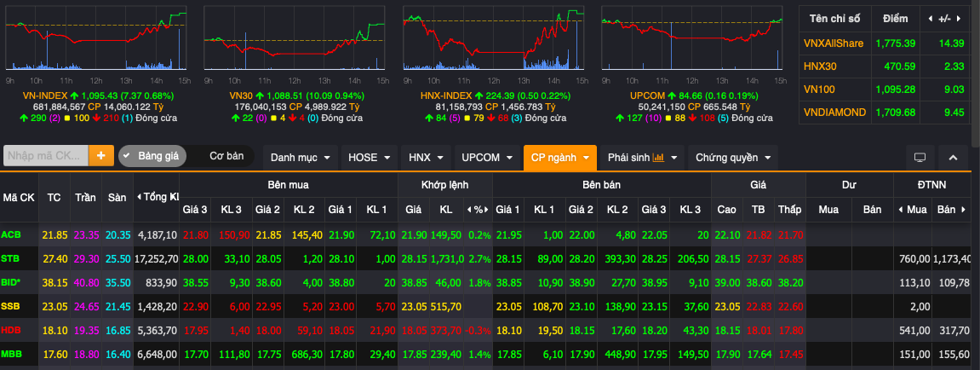Open stock symbol BID* row
Image resolution: width=980 pixels, height=370 pixels.
click(x=11, y=281)
